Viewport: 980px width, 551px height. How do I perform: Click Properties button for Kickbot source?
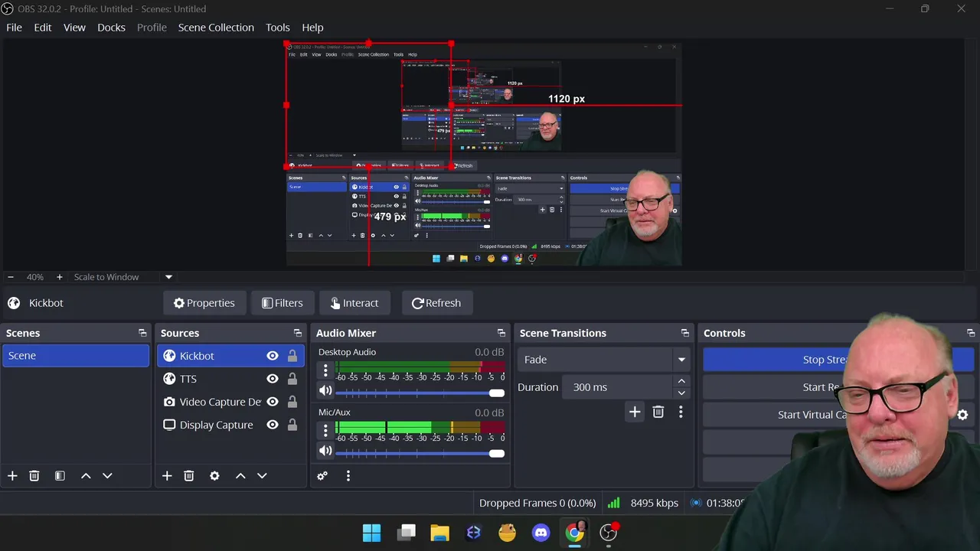[x=204, y=303]
